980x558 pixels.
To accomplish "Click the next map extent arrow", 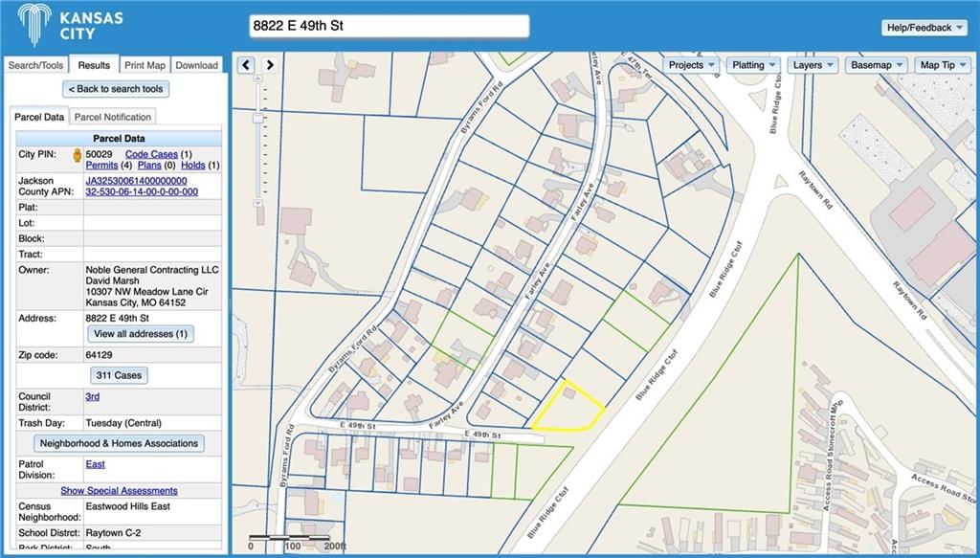I will pyautogui.click(x=269, y=65).
